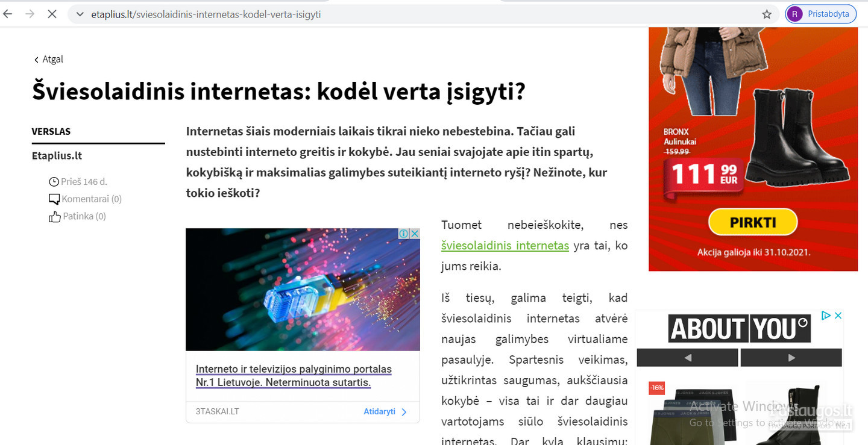This screenshot has height=445, width=868.
Task: Click the 111.99 EUR price tag
Action: tap(703, 175)
